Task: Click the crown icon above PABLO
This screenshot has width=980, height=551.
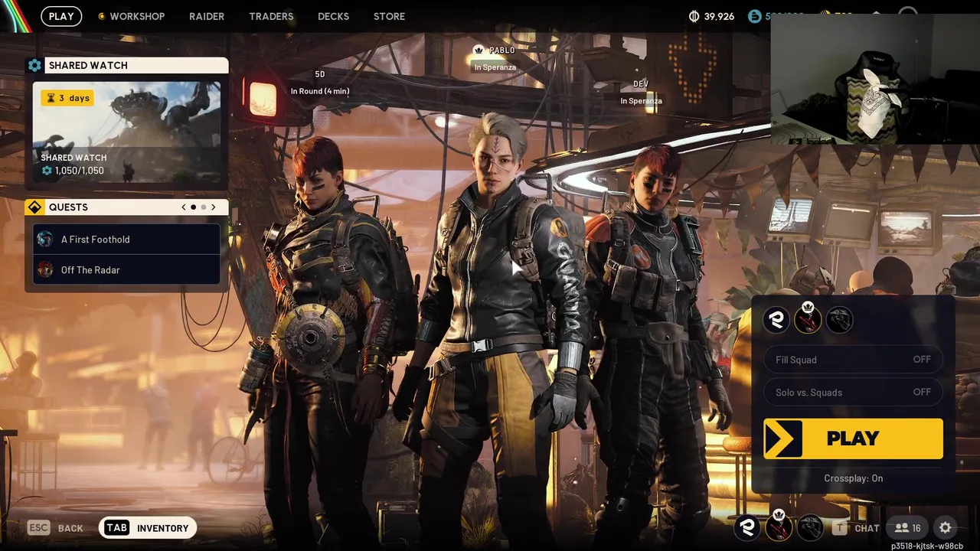Action: point(479,50)
